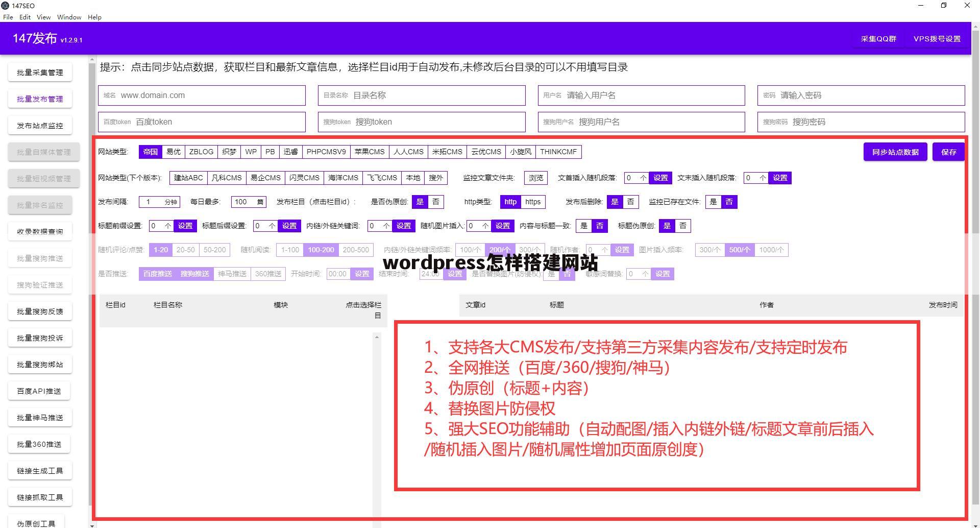Screen dimensions: 980x528
Task: Select 织梦 website type
Action: [x=229, y=152]
